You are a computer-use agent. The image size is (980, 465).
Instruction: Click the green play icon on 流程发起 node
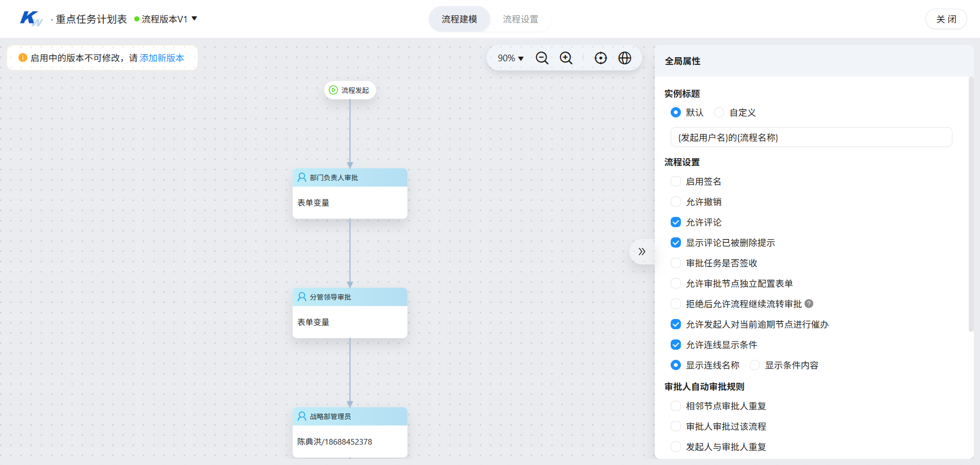tap(334, 90)
